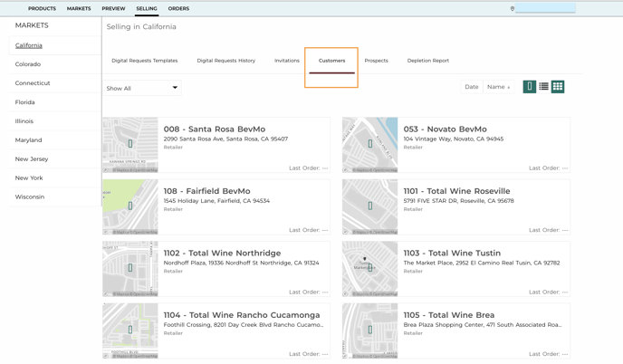Click map marker on Fairfield BevMo map
Screen dimensions: 623x364
tap(130, 206)
